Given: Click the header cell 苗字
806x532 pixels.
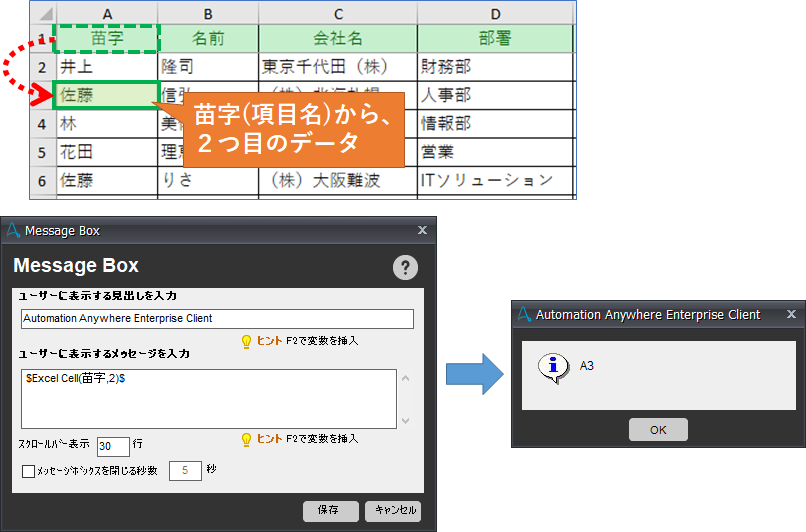Looking at the screenshot, I should (107, 39).
